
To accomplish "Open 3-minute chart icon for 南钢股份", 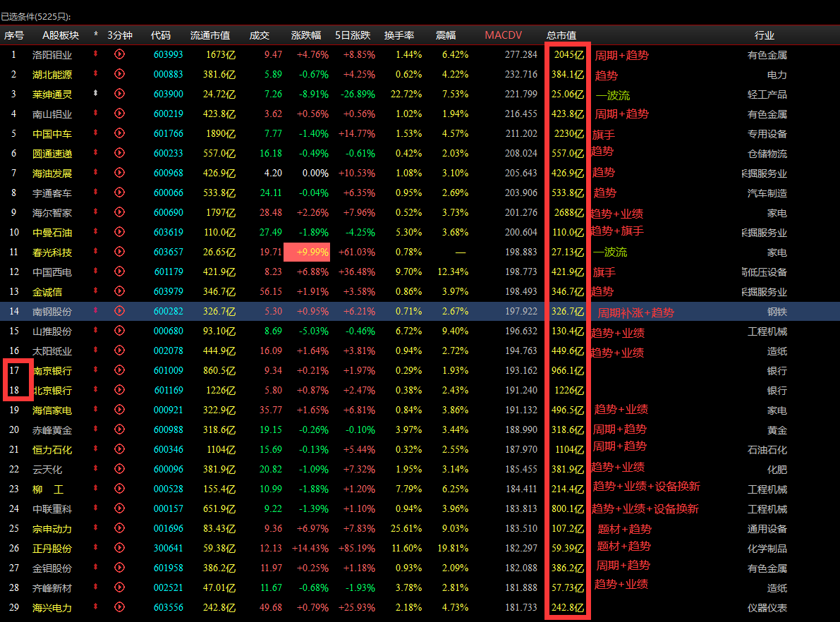I will tap(119, 311).
